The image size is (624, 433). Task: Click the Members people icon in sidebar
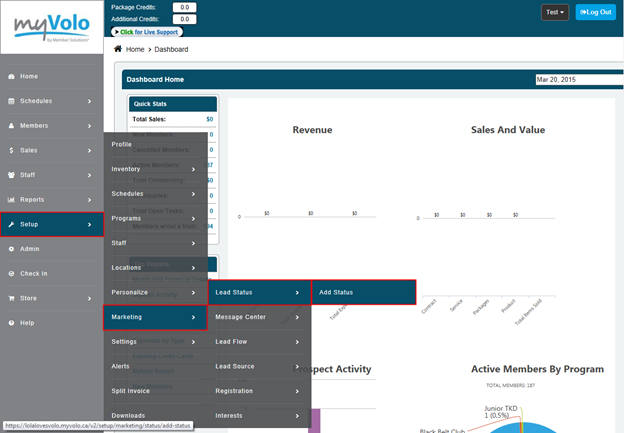[x=11, y=126]
